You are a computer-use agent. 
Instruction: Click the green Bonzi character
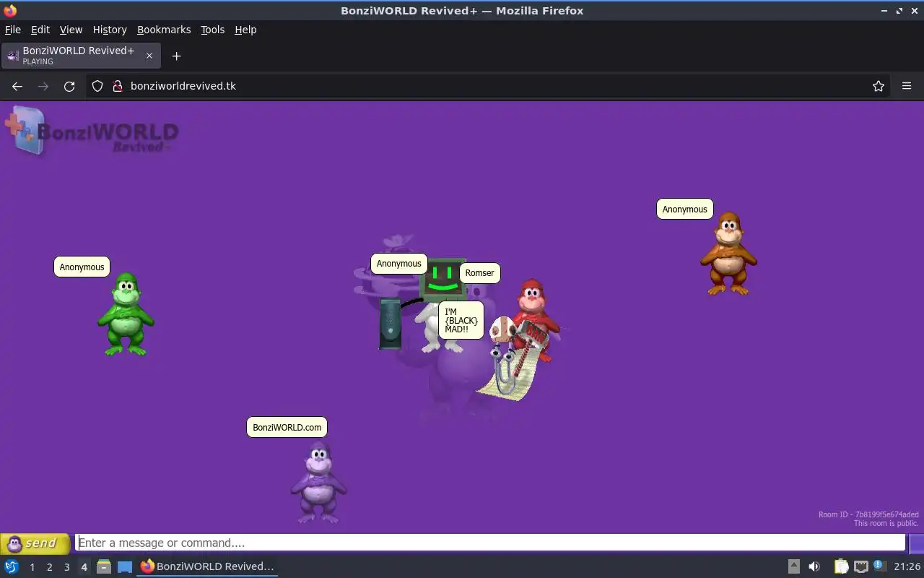pos(126,314)
